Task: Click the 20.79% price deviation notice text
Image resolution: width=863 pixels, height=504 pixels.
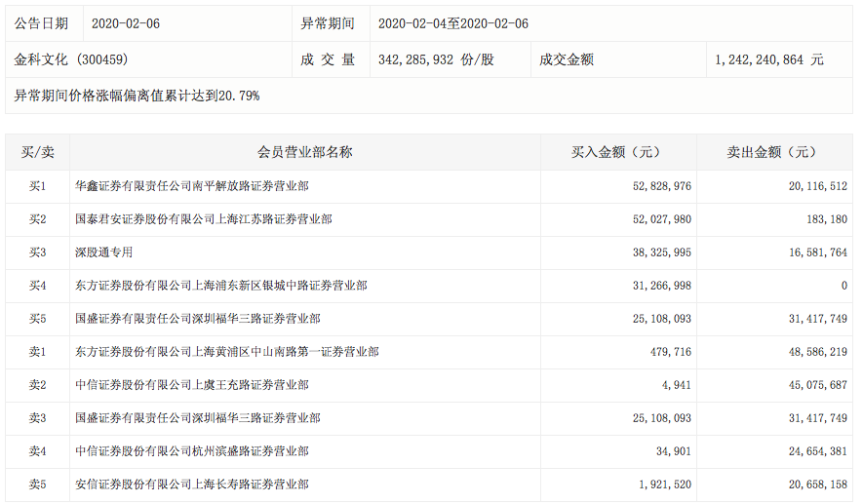Action: coord(137,96)
